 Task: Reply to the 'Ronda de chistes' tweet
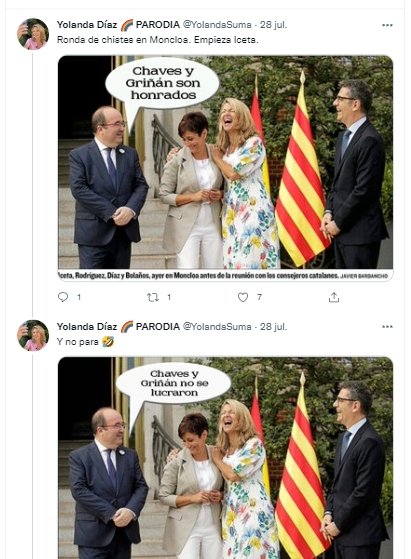(63, 297)
